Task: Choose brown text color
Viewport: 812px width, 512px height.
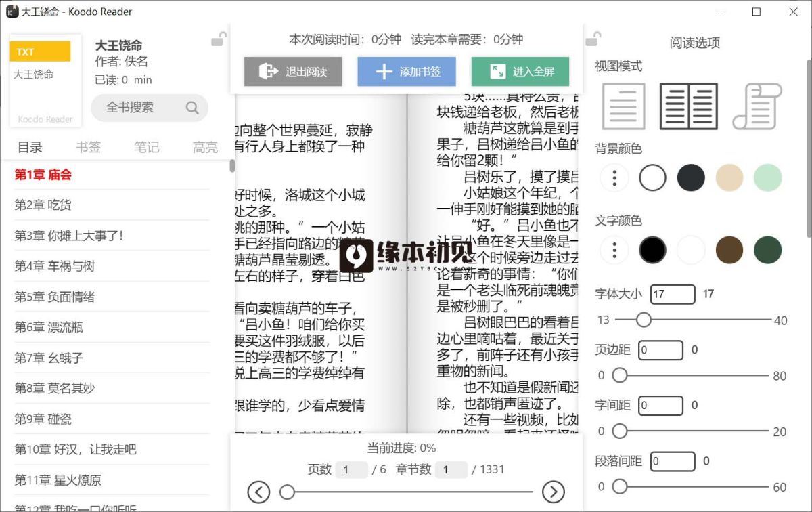Action: [x=729, y=250]
